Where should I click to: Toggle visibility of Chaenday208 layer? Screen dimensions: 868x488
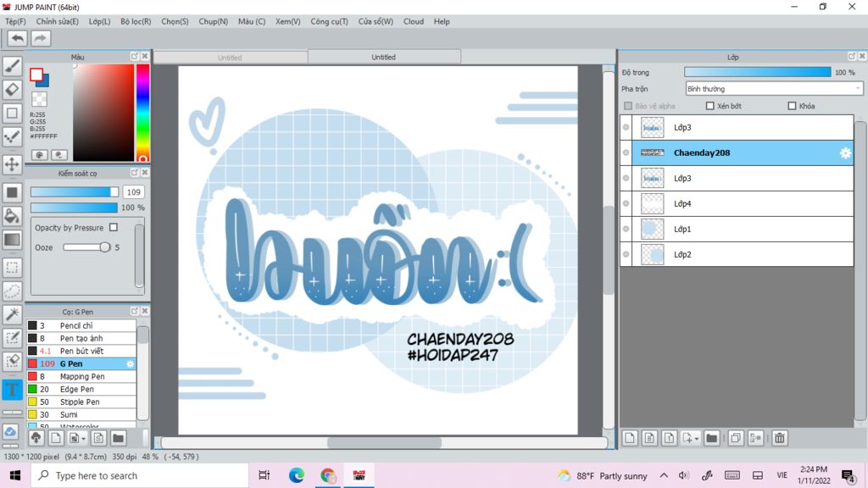[626, 152]
